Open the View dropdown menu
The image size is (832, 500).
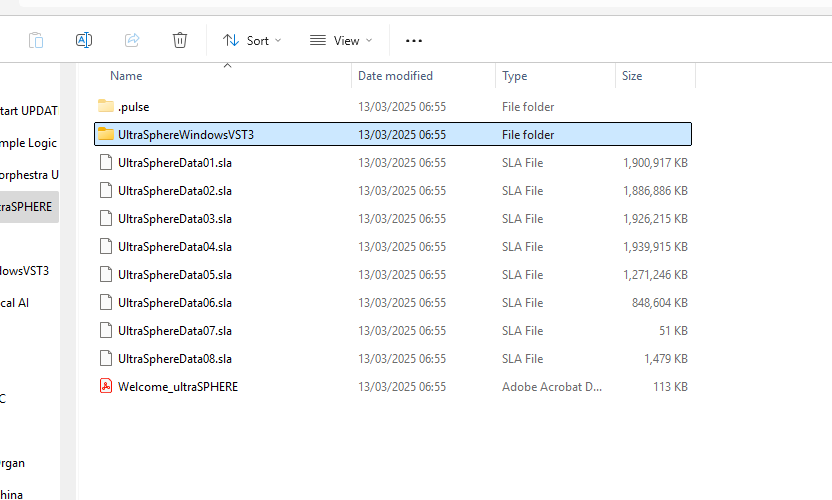pyautogui.click(x=341, y=40)
